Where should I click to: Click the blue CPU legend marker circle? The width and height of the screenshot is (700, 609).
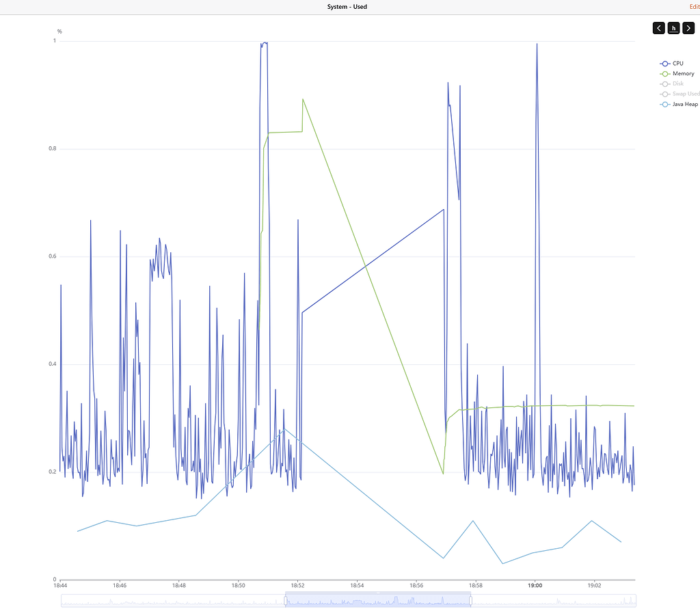(664, 63)
